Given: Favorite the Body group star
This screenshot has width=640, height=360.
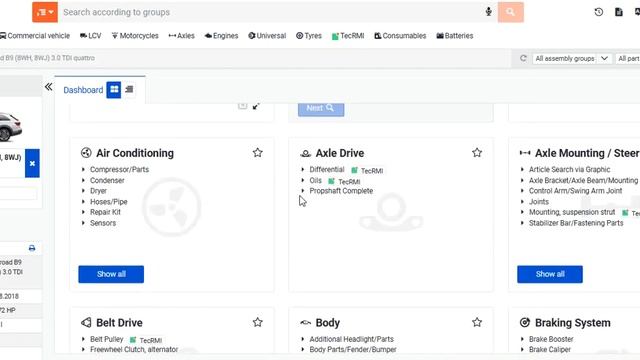Looking at the screenshot, I should (x=477, y=322).
